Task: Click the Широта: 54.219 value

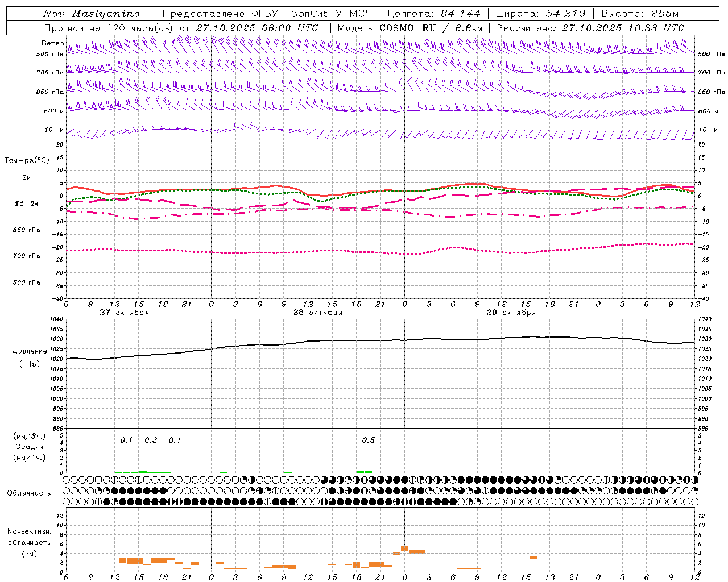Action: pyautogui.click(x=541, y=14)
